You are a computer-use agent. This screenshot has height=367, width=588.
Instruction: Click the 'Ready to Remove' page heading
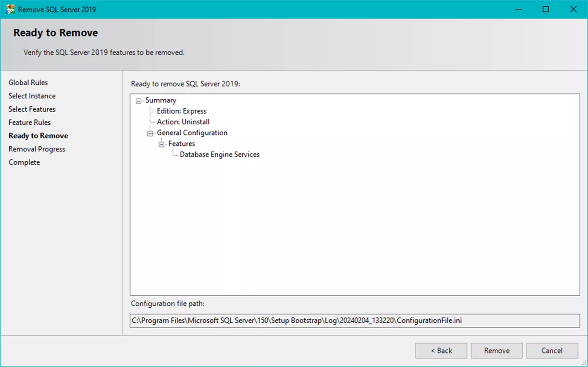coord(55,33)
